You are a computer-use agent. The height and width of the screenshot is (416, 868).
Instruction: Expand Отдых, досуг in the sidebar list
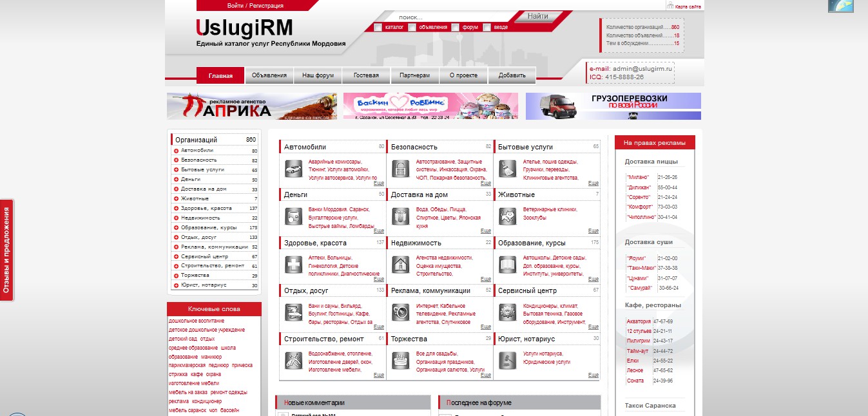click(x=176, y=237)
